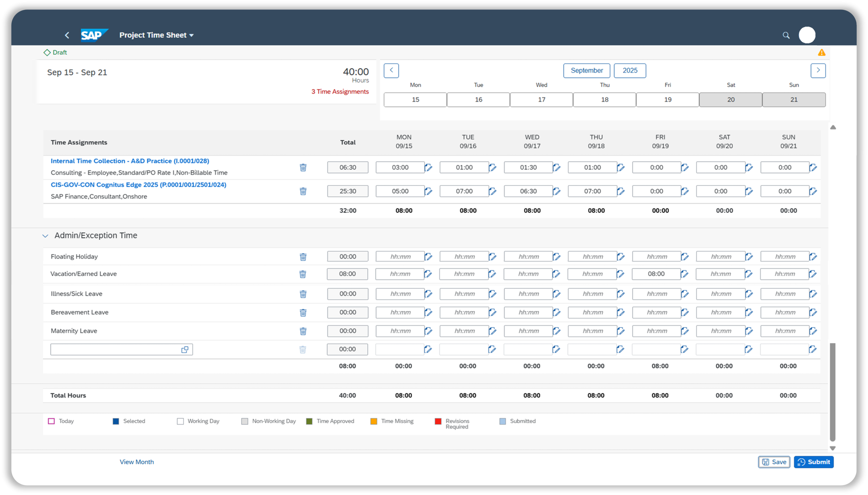Click the SAP logo
The image size is (868, 495).
(94, 35)
